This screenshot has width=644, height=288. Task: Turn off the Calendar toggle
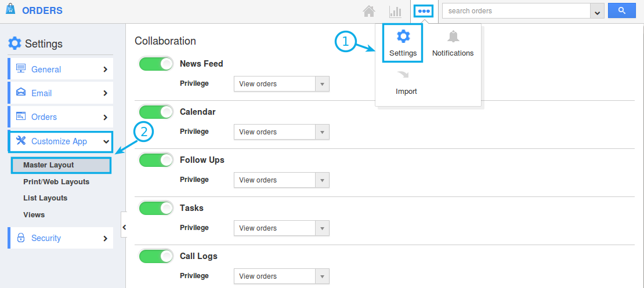pyautogui.click(x=156, y=112)
